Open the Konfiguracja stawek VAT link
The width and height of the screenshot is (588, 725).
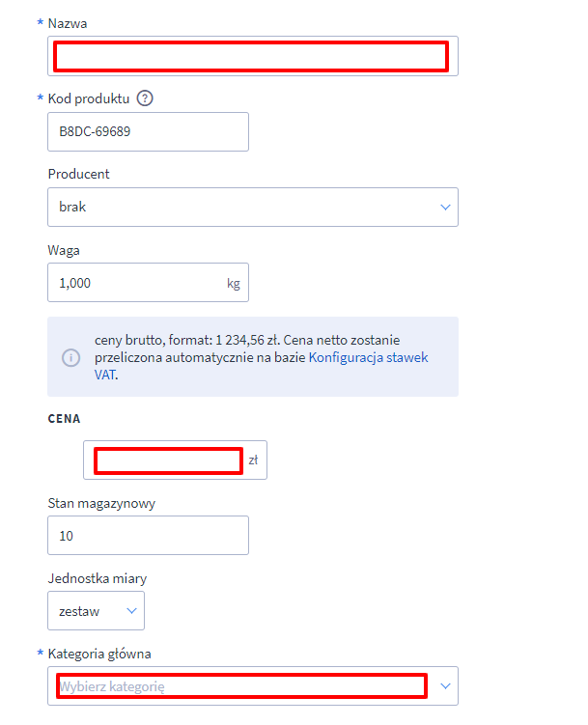coord(262,366)
